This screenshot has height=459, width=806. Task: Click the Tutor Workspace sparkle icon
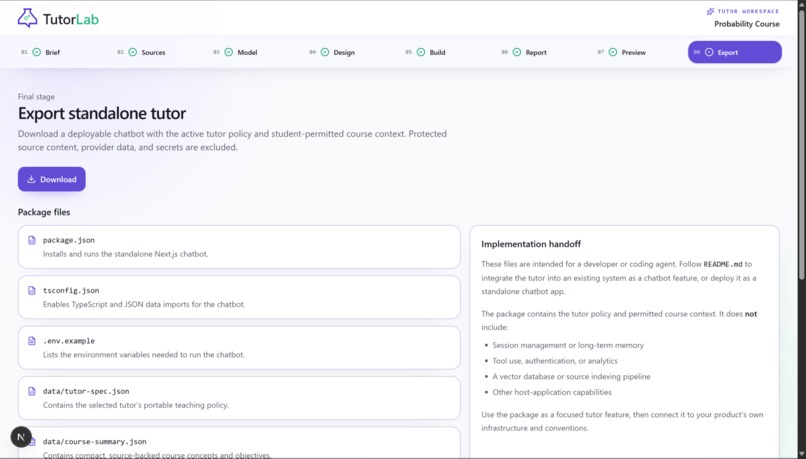pos(710,11)
